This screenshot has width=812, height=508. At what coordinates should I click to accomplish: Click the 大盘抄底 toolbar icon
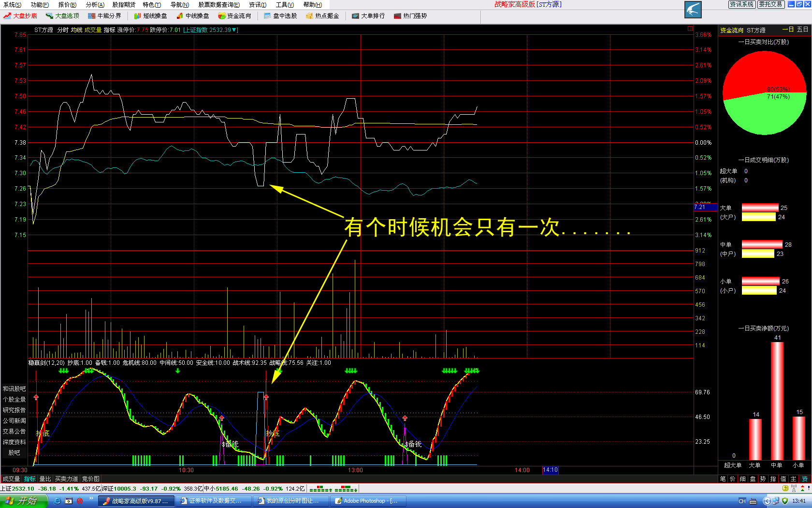coord(20,16)
